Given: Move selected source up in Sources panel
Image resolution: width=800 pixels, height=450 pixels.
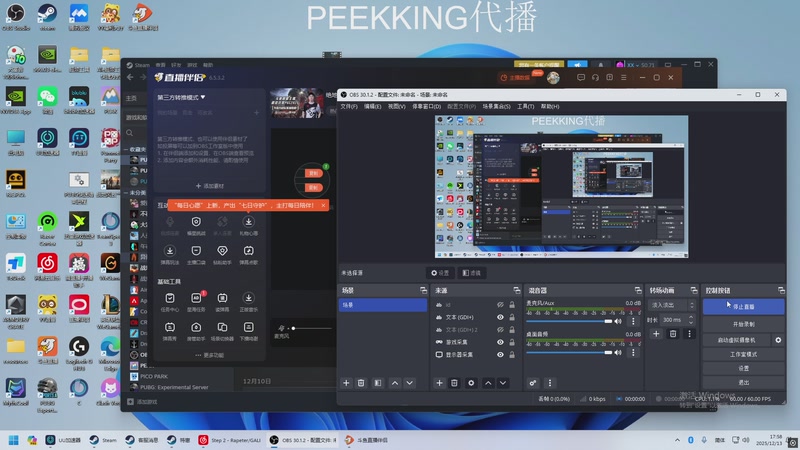Looking at the screenshot, I should pyautogui.click(x=488, y=383).
